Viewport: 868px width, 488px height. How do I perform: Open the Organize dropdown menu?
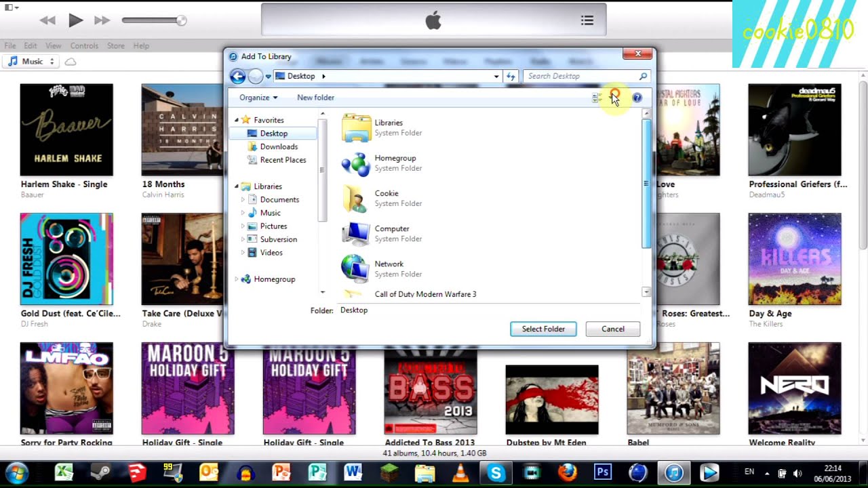[x=258, y=98]
